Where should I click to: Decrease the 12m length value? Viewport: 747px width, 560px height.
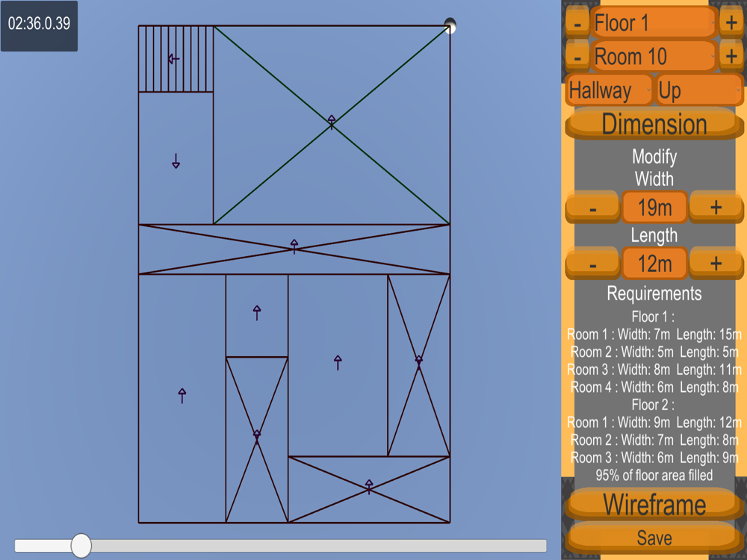click(x=592, y=264)
